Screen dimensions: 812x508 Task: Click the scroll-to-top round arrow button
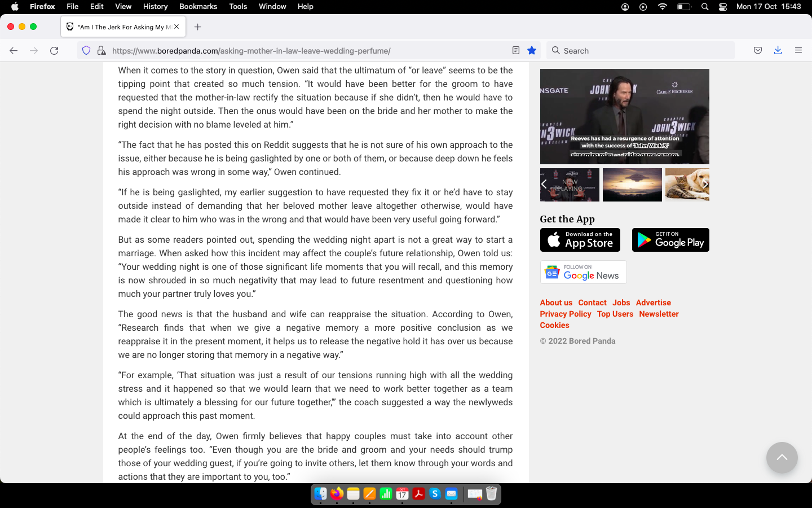[782, 457]
